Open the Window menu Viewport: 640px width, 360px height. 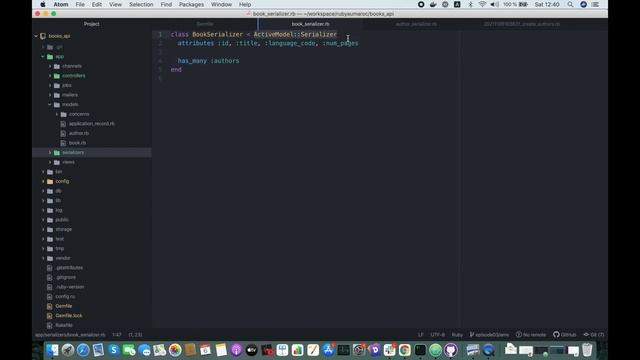point(221,4)
